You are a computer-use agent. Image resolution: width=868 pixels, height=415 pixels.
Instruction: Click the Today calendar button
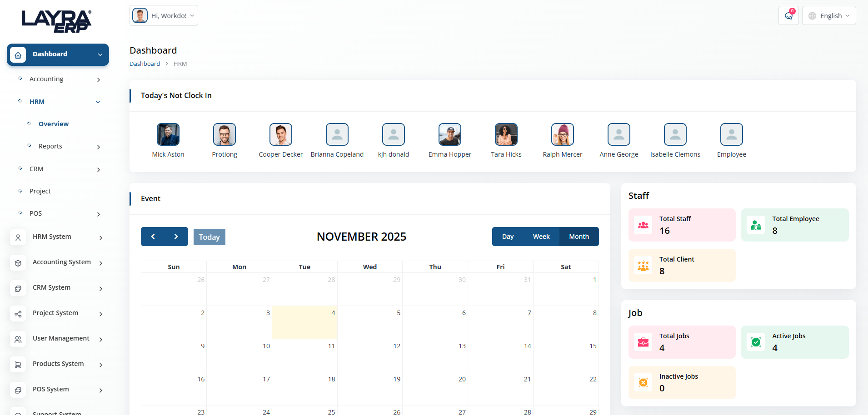pyautogui.click(x=210, y=237)
